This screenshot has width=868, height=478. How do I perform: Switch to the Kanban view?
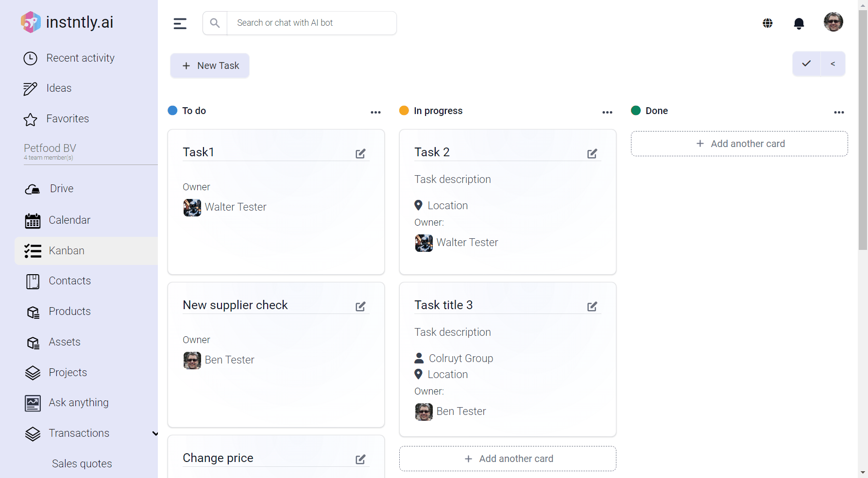pos(67,251)
